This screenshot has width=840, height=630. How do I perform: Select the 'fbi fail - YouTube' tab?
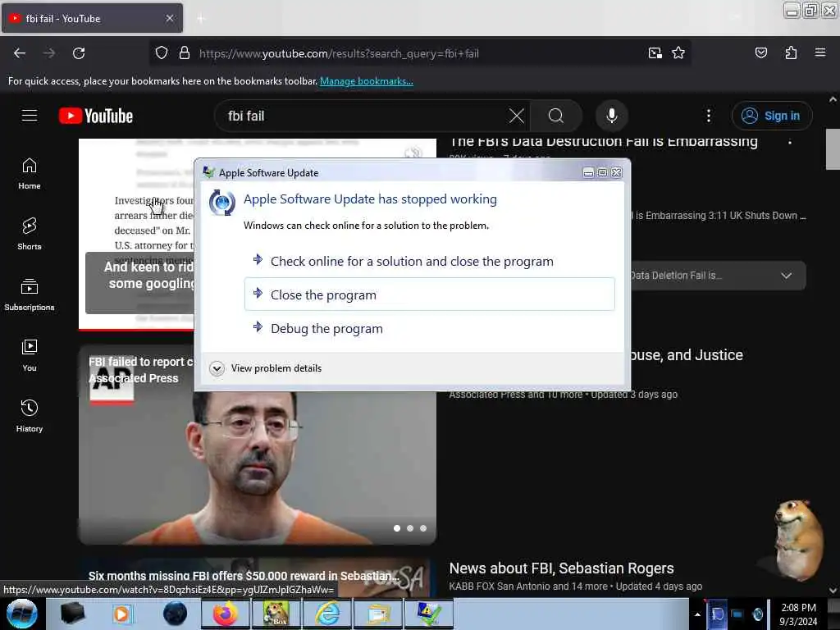(x=92, y=18)
